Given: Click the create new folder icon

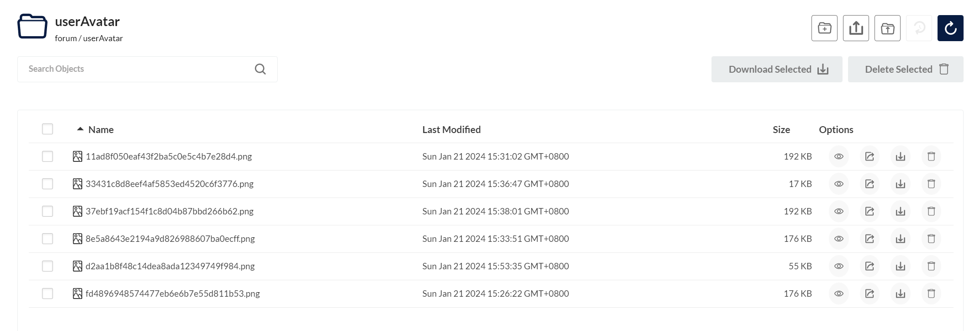Looking at the screenshot, I should click(x=824, y=28).
